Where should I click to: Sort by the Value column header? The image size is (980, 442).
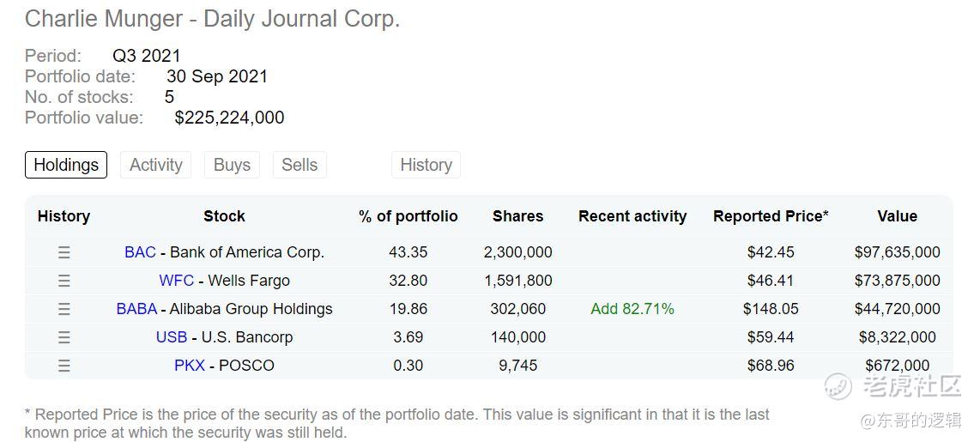[897, 216]
